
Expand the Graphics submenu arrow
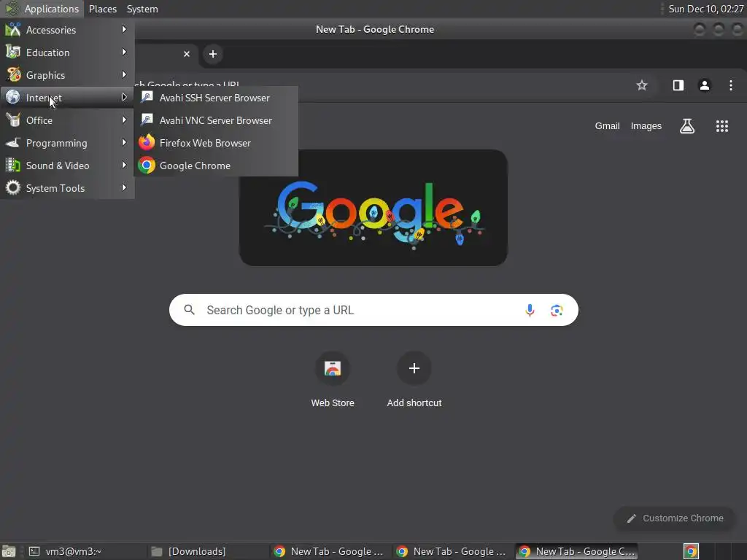point(124,75)
